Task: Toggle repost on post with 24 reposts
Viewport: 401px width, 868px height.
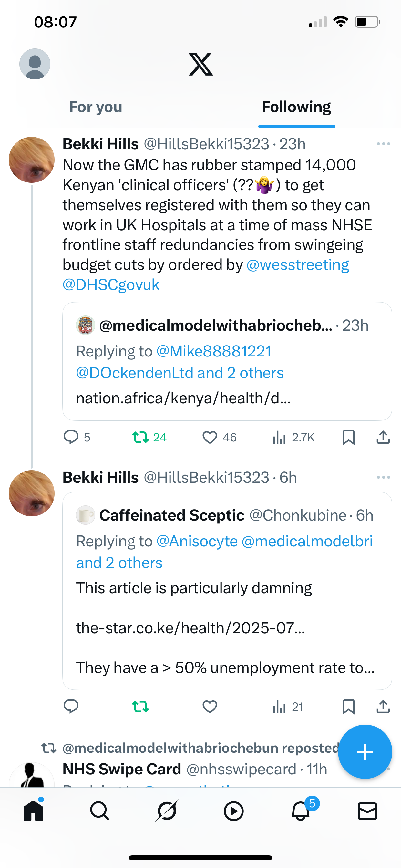Action: [x=140, y=437]
